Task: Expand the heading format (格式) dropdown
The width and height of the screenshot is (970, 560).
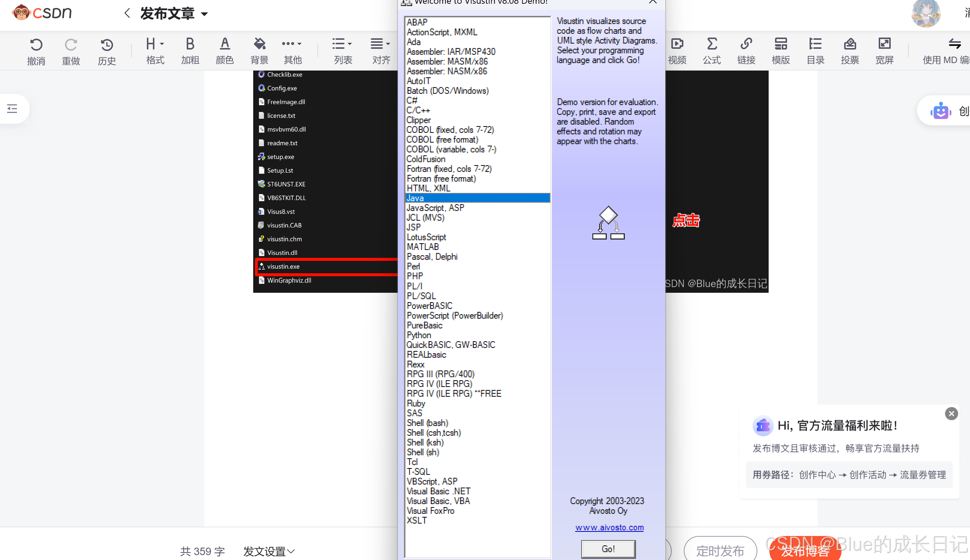Action: pos(155,44)
